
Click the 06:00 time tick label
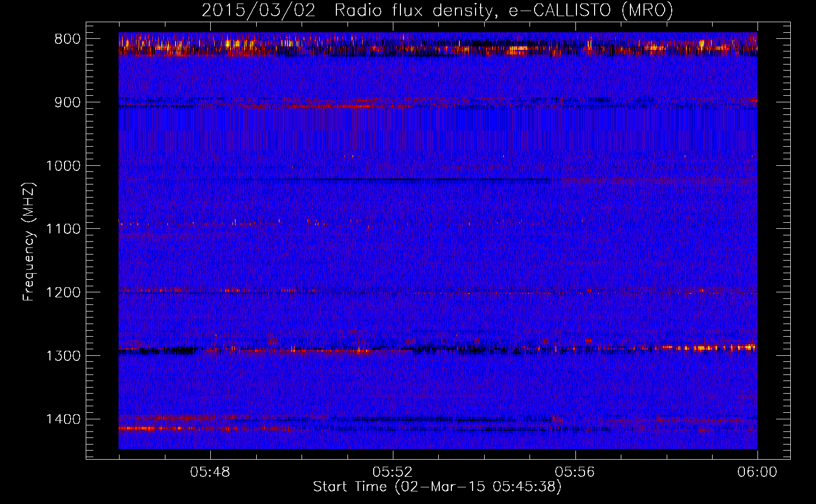click(757, 472)
